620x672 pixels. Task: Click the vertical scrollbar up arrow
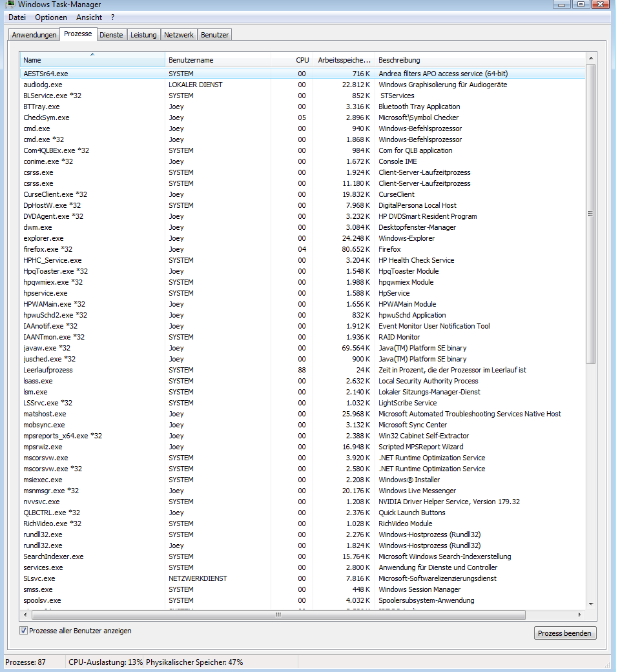(591, 58)
